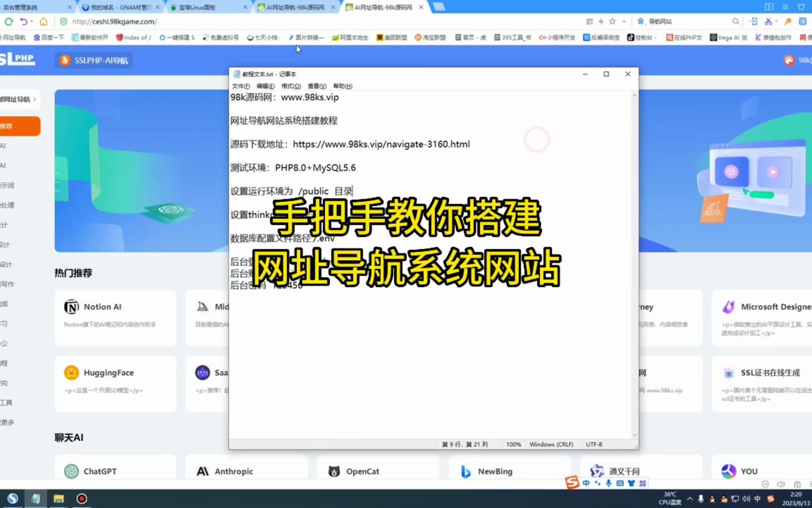
Task: Bookmark this page with the star icon
Action: (612, 21)
